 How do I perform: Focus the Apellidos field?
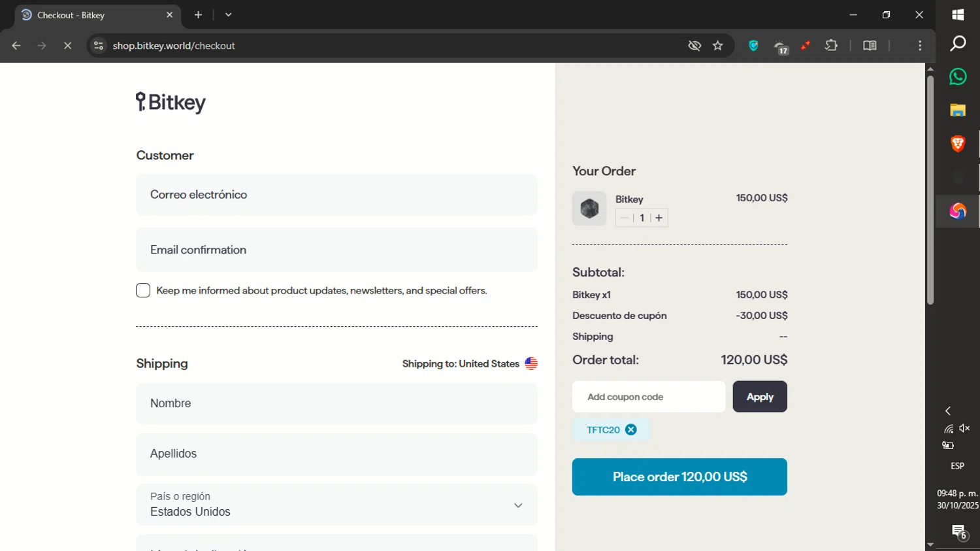[336, 454]
